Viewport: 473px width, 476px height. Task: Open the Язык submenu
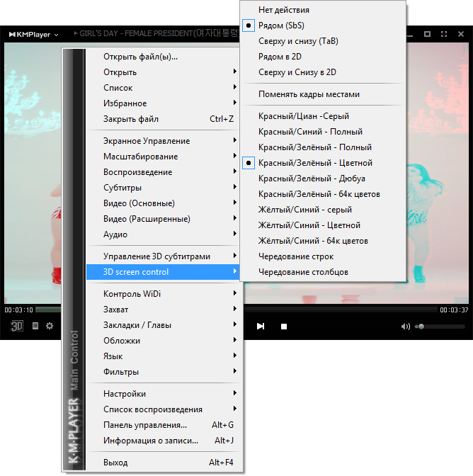pyautogui.click(x=164, y=356)
